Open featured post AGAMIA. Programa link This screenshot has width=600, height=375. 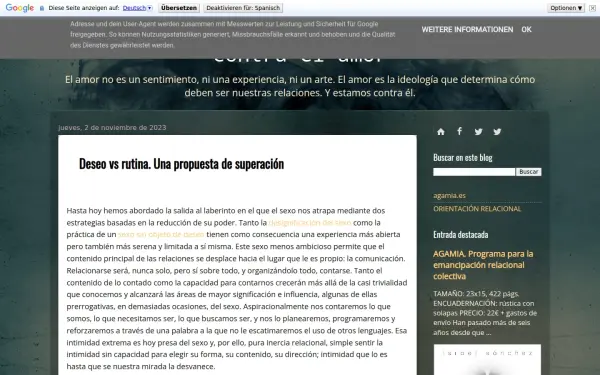(483, 265)
